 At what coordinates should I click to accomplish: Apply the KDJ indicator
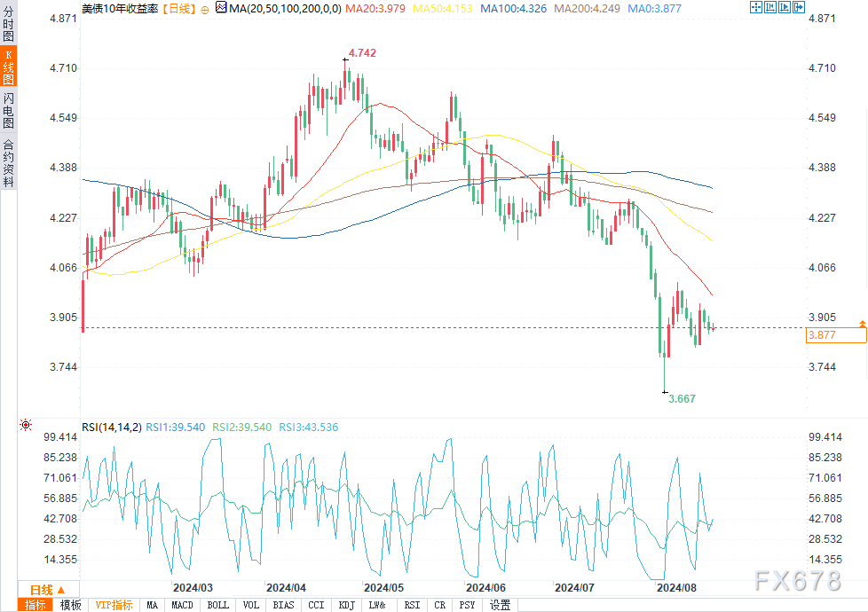point(346,606)
